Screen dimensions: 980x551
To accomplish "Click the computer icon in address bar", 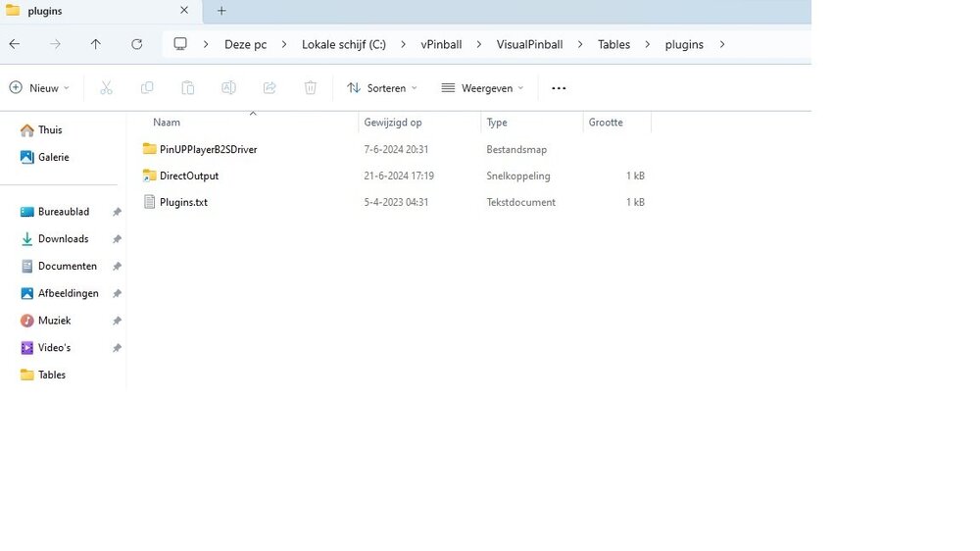I will 180,44.
